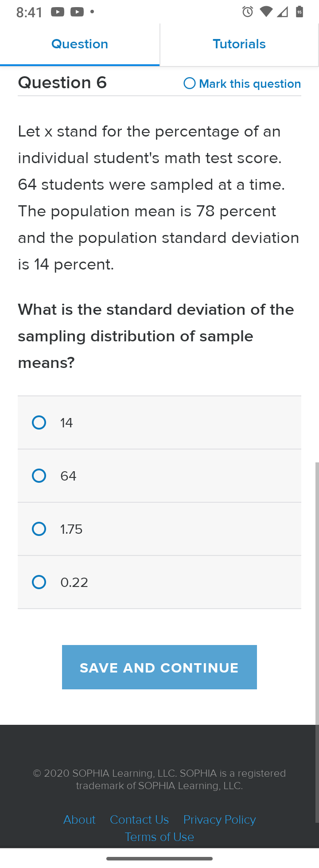
Task: Choose the 64 answer radio button
Action: [39, 476]
